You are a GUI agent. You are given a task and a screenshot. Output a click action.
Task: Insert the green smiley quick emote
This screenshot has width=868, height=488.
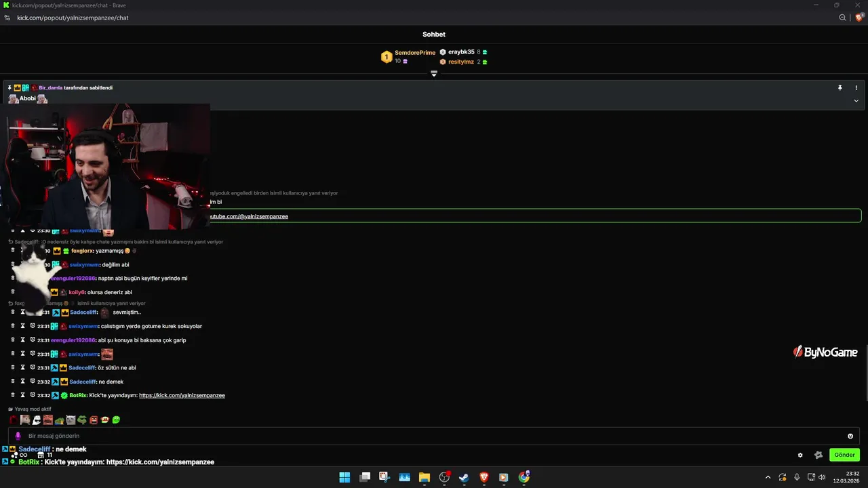(x=116, y=420)
